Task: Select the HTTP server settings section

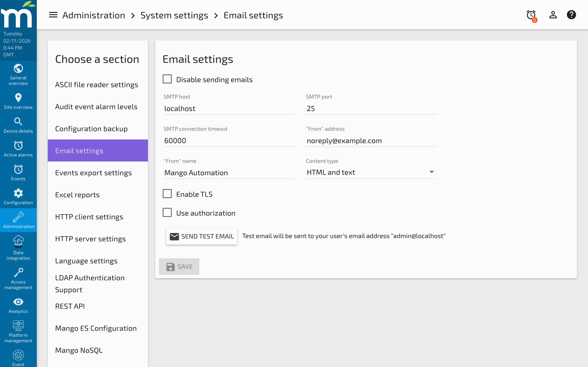Action: point(90,239)
